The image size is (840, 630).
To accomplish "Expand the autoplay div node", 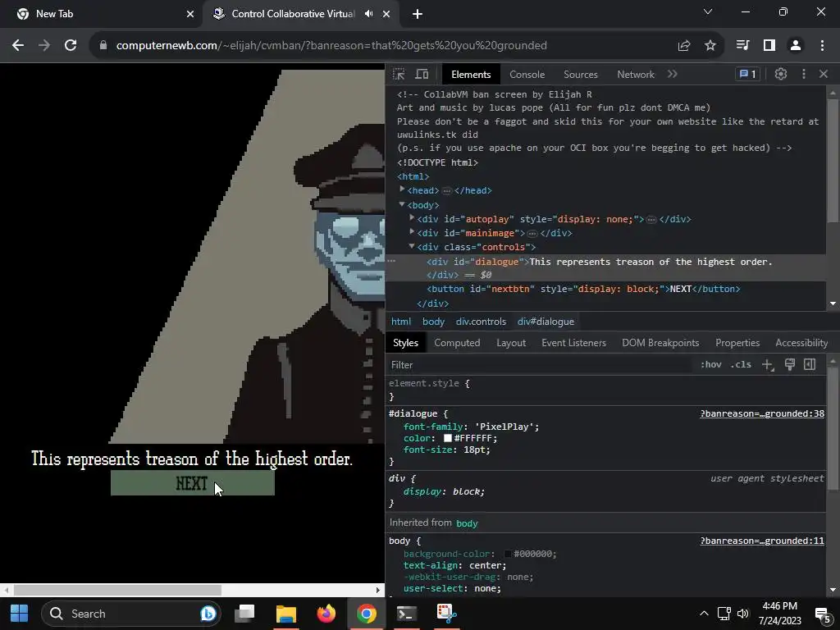I will tap(412, 218).
